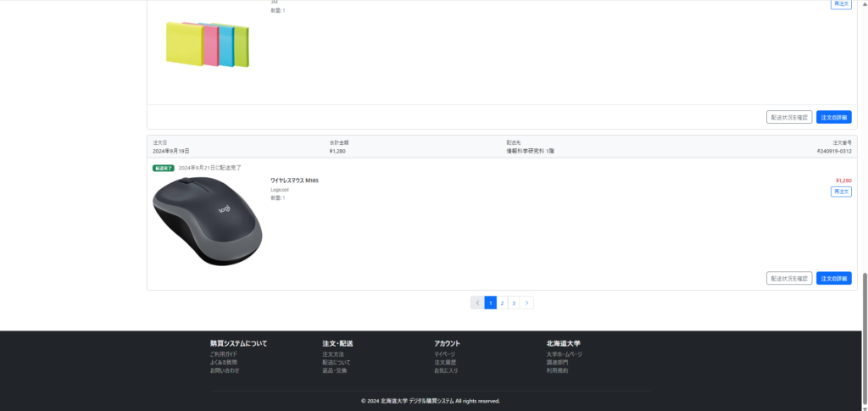The image size is (868, 411).
Task: Go to page 3 of order history
Action: [x=514, y=303]
